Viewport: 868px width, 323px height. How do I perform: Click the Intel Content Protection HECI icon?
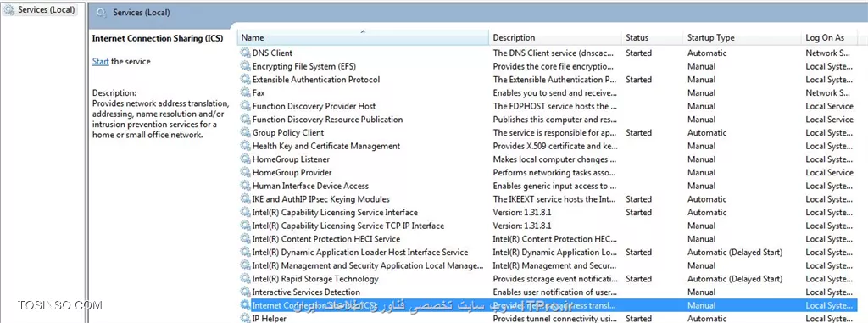point(245,239)
